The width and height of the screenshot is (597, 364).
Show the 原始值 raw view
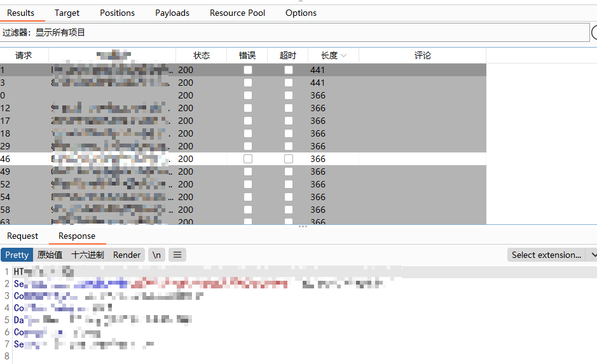(x=50, y=255)
